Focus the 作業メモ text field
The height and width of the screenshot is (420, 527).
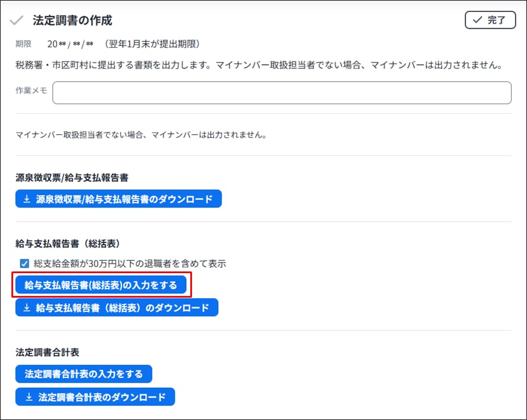tap(281, 93)
